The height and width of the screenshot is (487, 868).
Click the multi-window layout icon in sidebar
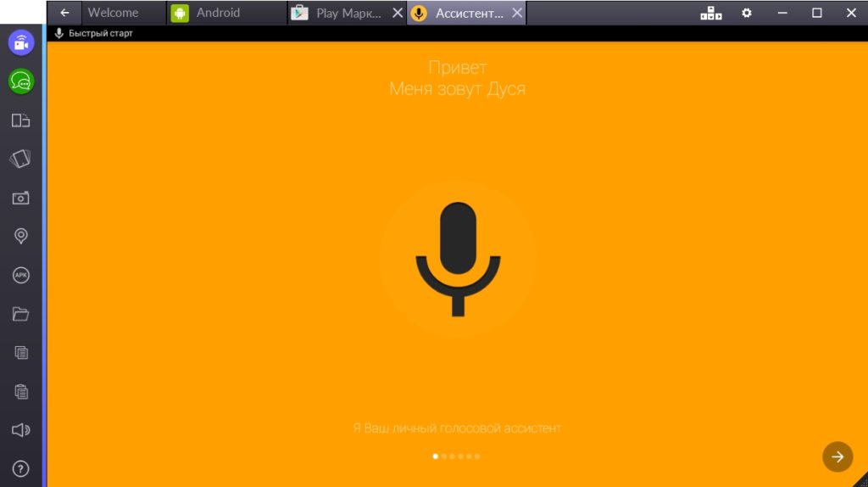pyautogui.click(x=21, y=120)
